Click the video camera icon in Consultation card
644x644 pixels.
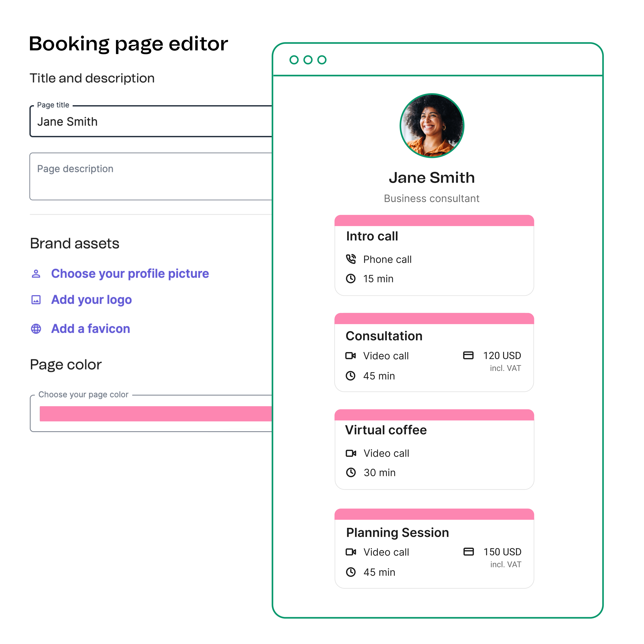coord(351,356)
